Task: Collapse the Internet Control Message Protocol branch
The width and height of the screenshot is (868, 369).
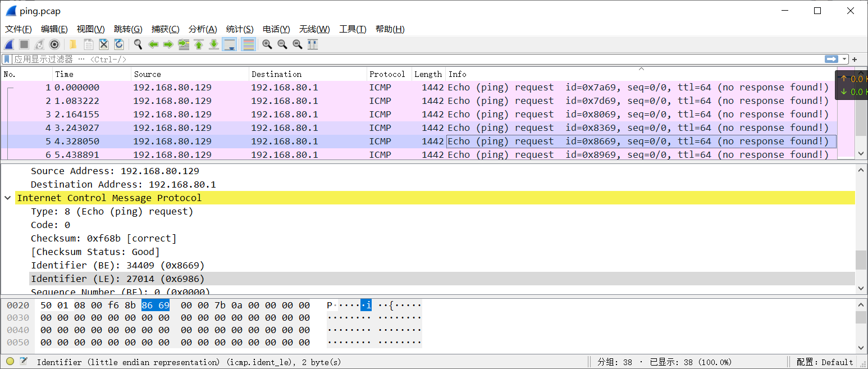Action: (x=8, y=198)
